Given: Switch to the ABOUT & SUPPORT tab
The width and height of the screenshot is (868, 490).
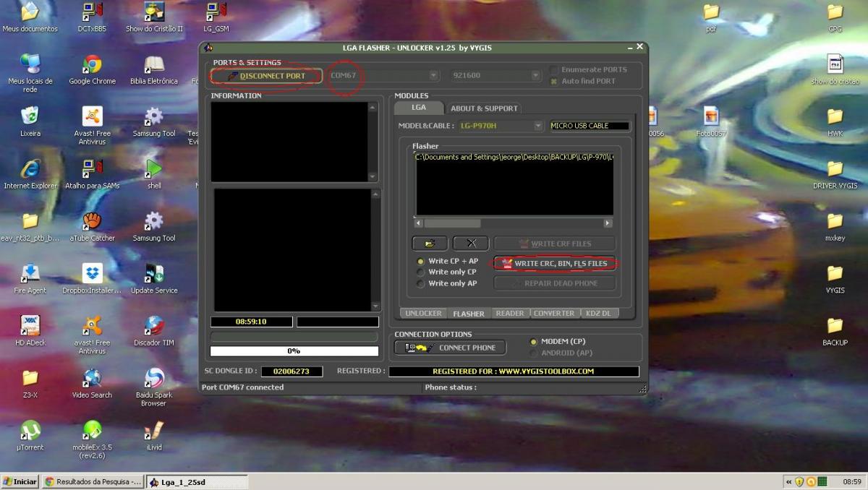Looking at the screenshot, I should 484,108.
